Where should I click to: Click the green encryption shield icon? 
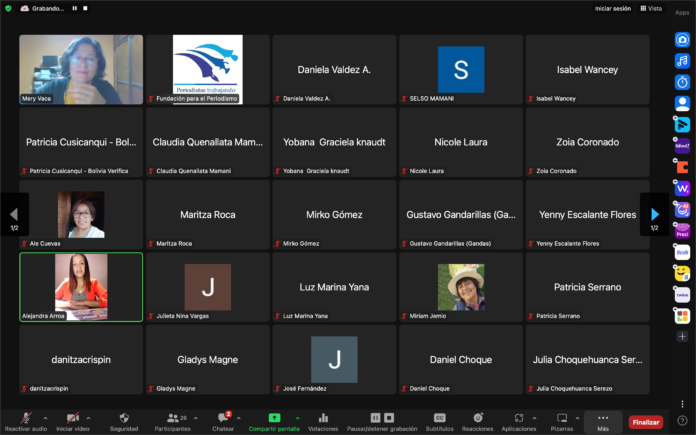coord(8,8)
